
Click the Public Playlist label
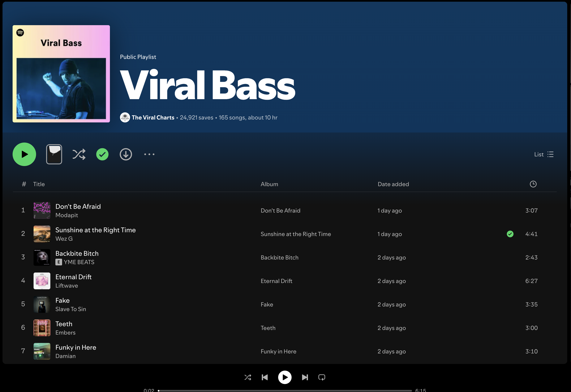138,57
